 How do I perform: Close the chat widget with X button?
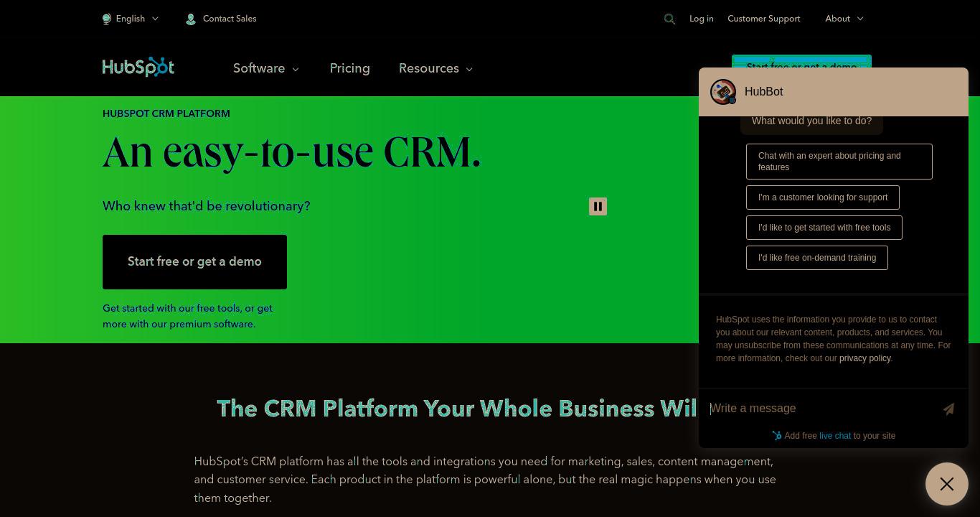[947, 484]
